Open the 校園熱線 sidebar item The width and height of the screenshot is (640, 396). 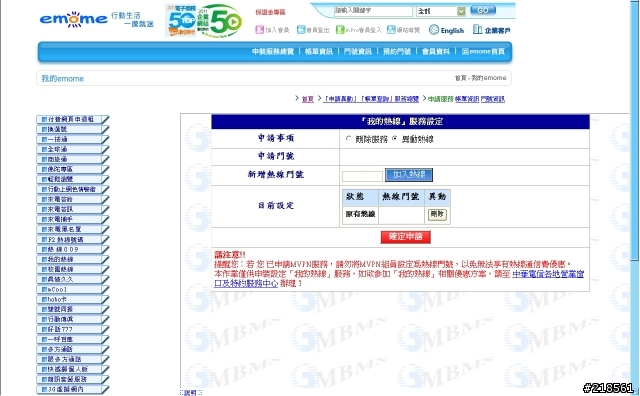point(73,269)
